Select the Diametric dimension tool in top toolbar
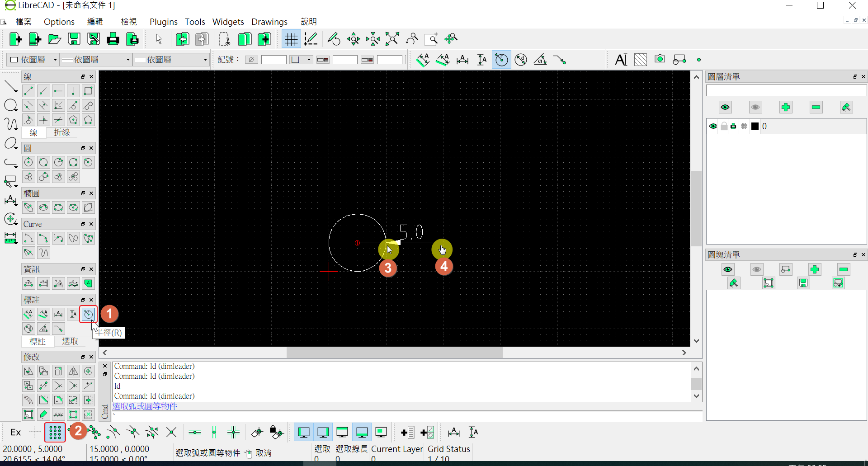Image resolution: width=868 pixels, height=466 pixels. (x=521, y=60)
